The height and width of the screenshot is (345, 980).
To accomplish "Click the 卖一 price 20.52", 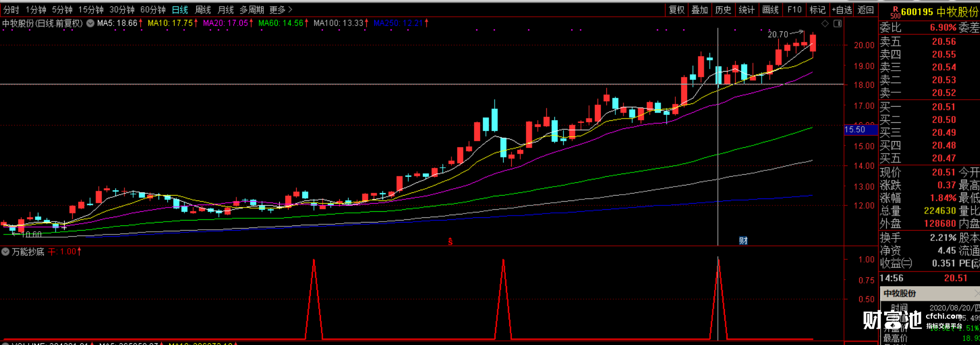I will (944, 93).
